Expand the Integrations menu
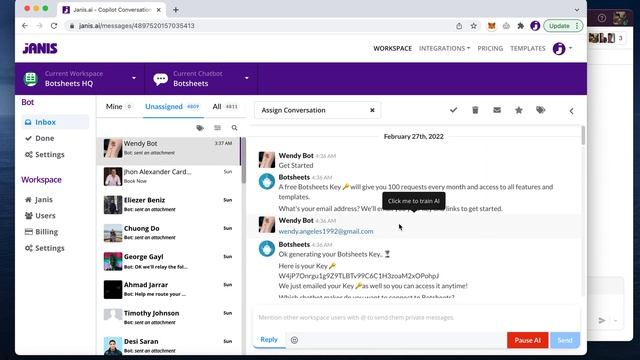 coord(444,48)
